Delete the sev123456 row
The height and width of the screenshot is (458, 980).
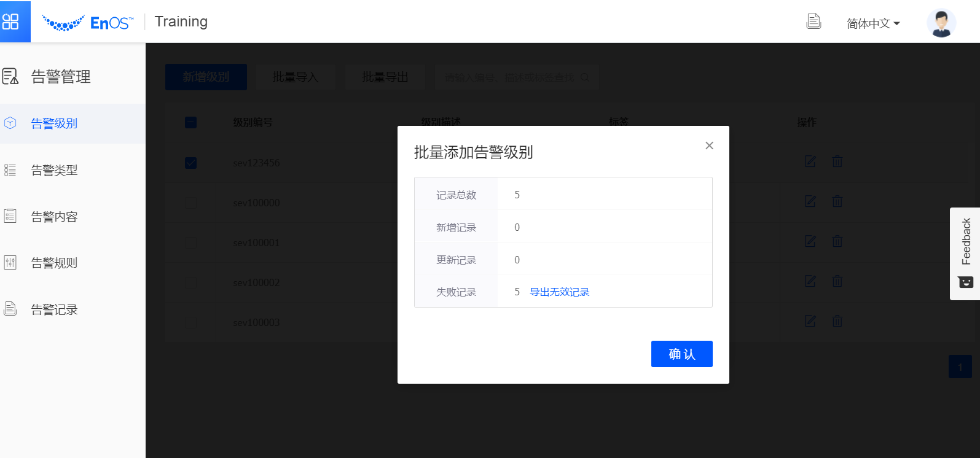point(837,161)
